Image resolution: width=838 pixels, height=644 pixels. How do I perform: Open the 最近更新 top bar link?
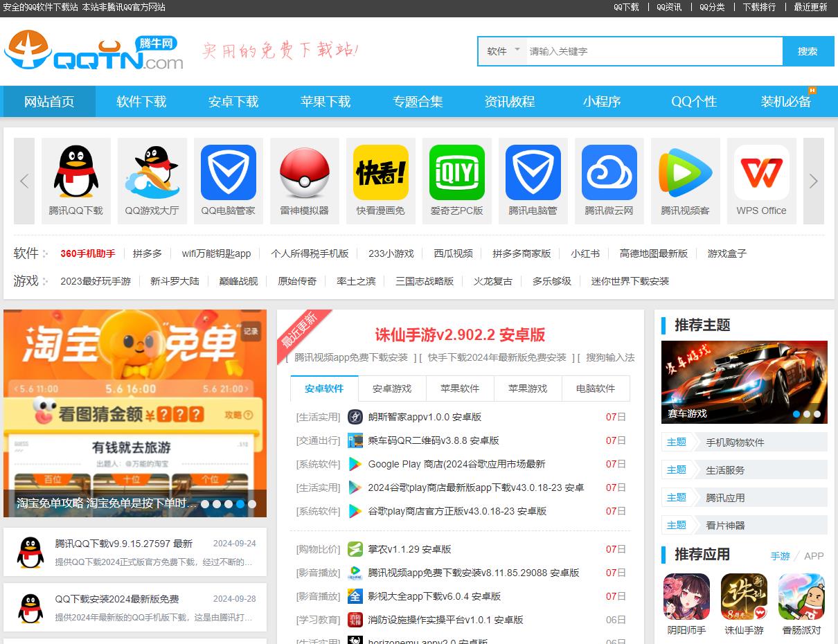click(x=810, y=7)
